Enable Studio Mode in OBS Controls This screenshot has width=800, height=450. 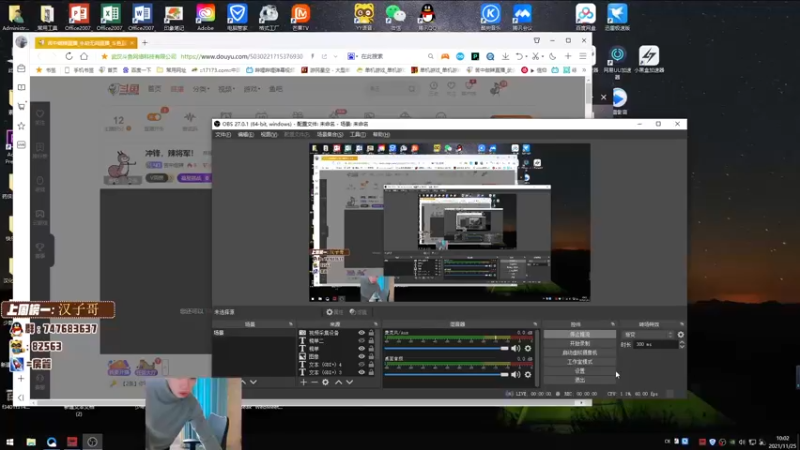pyautogui.click(x=580, y=362)
